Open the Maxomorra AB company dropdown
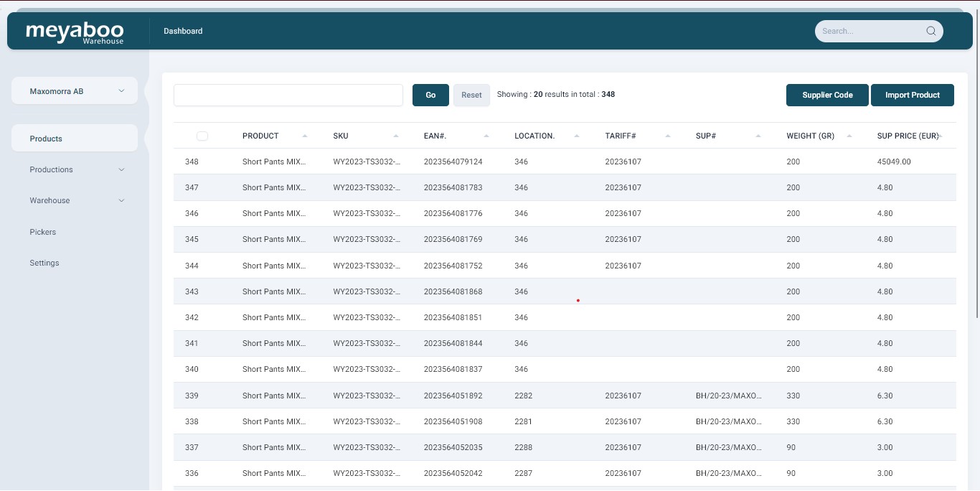The height and width of the screenshot is (491, 980). pos(75,91)
